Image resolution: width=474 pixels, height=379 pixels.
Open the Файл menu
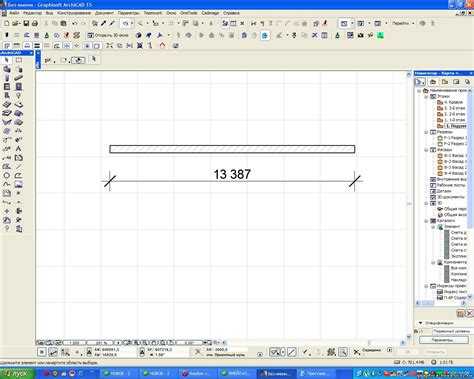click(x=14, y=13)
